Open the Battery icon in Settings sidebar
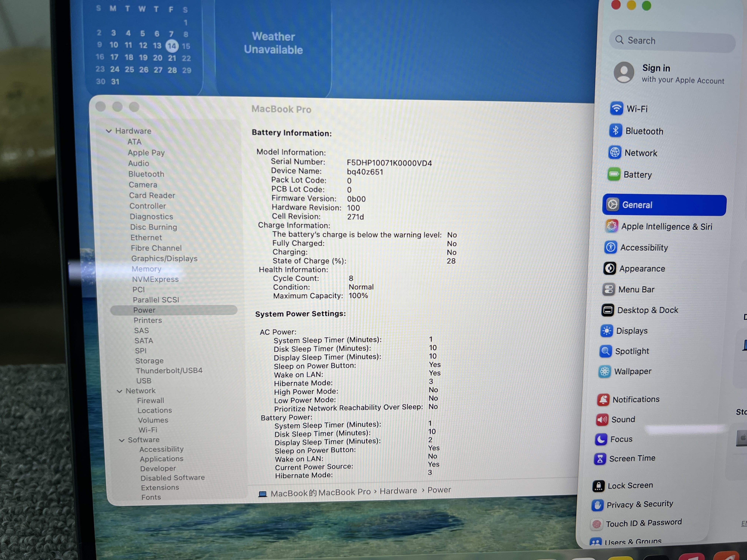 coord(614,174)
